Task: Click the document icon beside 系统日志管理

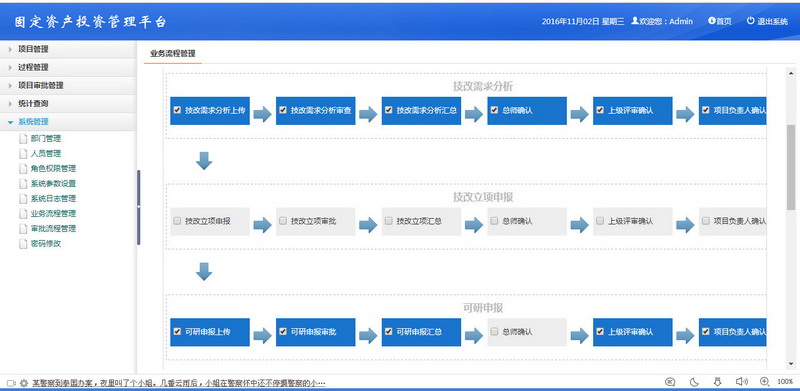Action: [23, 199]
